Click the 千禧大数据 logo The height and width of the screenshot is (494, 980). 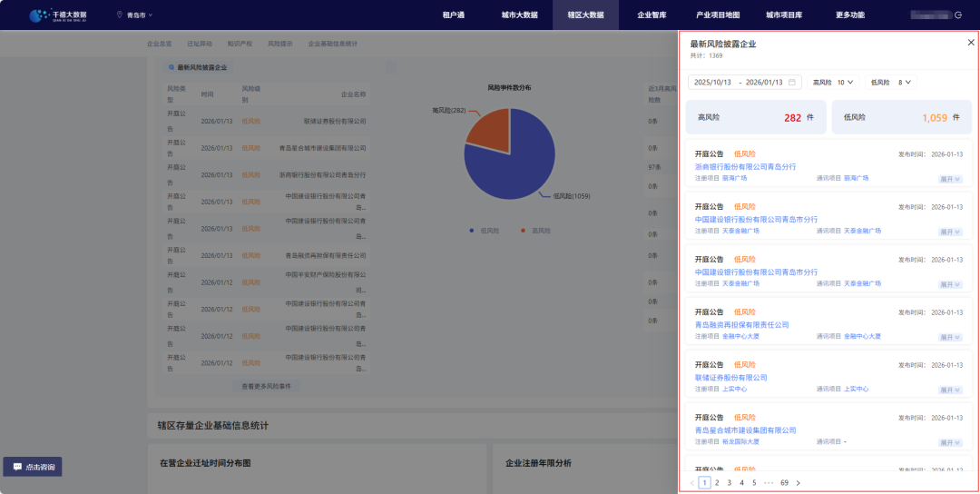58,15
